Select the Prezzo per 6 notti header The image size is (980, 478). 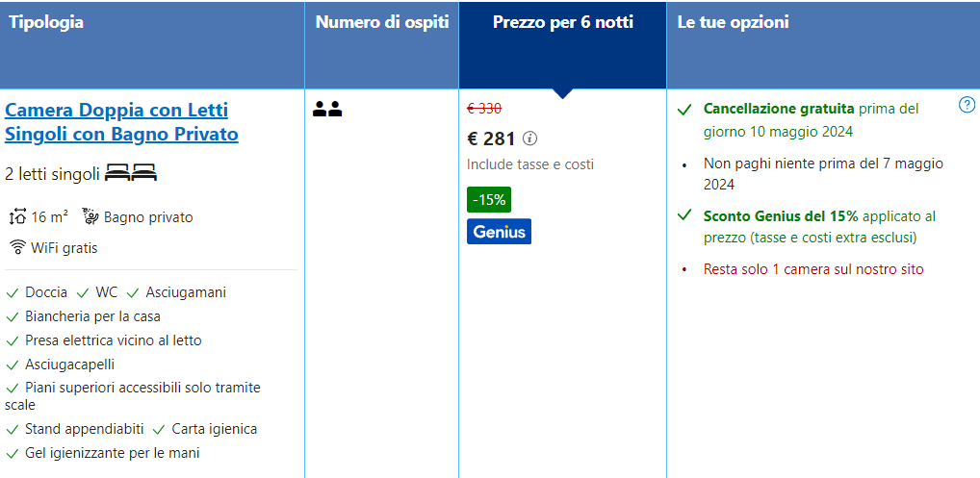point(562,22)
